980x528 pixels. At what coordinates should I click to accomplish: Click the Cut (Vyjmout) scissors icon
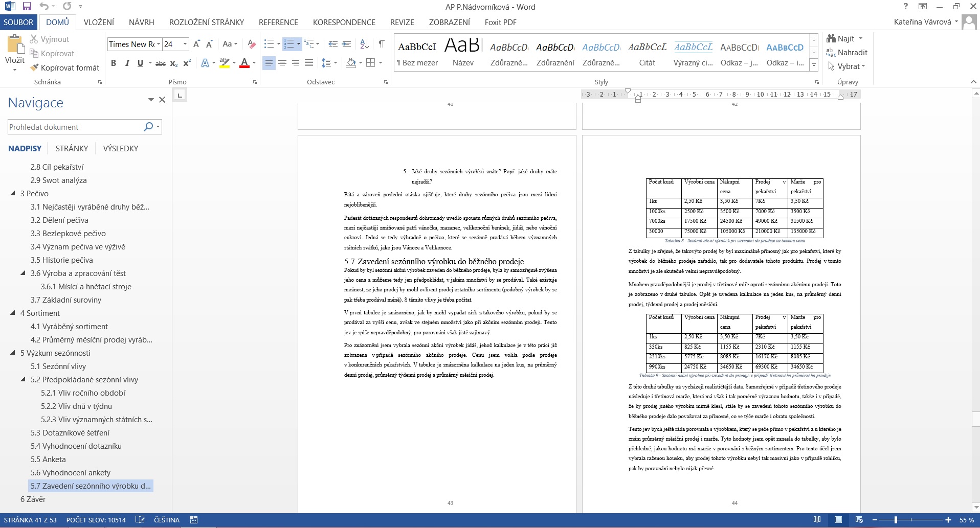click(x=34, y=39)
